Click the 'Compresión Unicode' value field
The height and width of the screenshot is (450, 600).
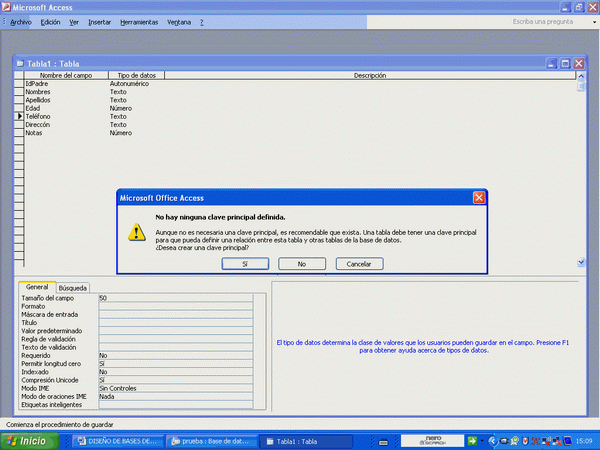click(176, 380)
